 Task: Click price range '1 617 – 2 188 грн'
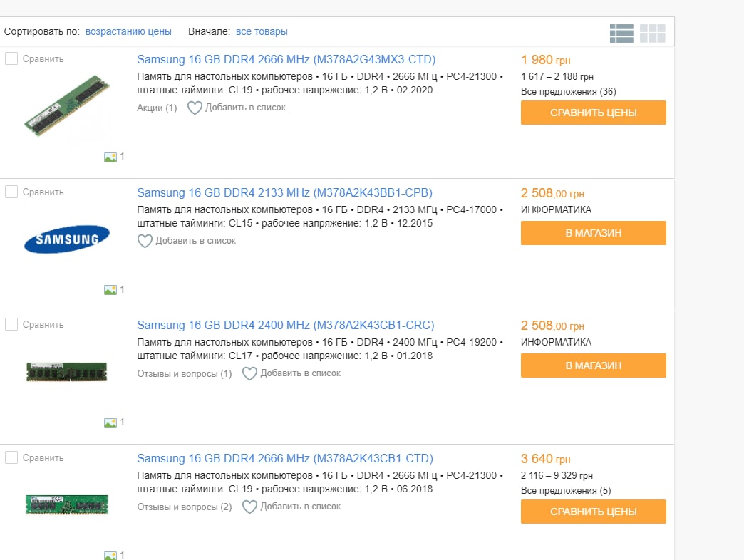click(557, 77)
